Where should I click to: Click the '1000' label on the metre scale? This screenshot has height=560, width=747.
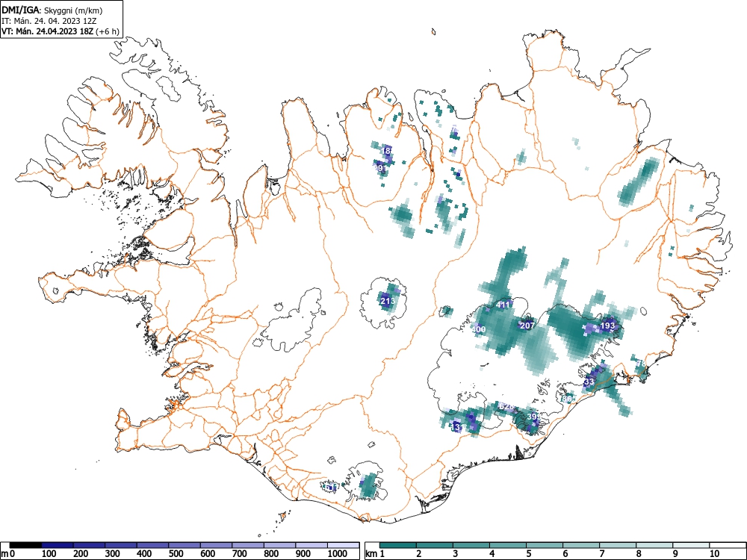pyautogui.click(x=338, y=554)
